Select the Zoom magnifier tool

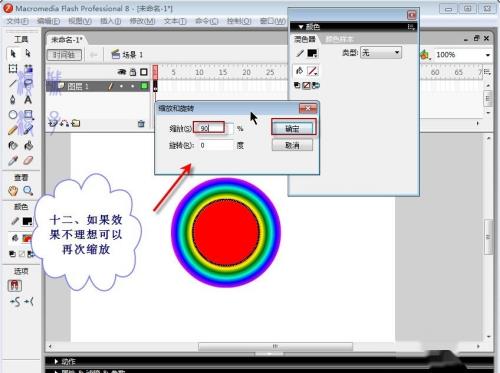(x=28, y=191)
